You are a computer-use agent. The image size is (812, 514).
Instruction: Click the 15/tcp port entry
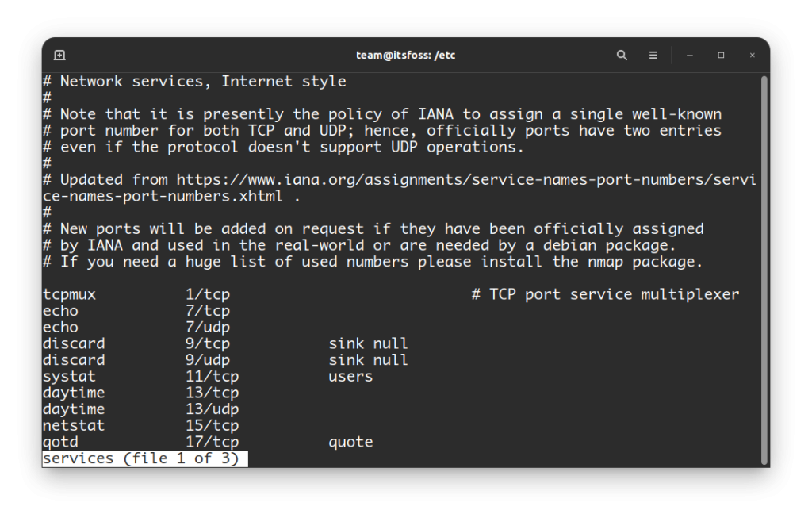click(x=212, y=425)
